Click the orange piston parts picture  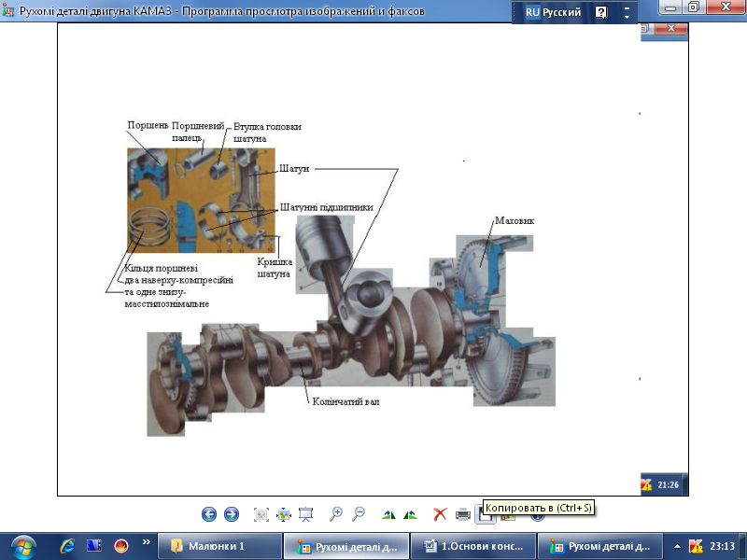201,201
